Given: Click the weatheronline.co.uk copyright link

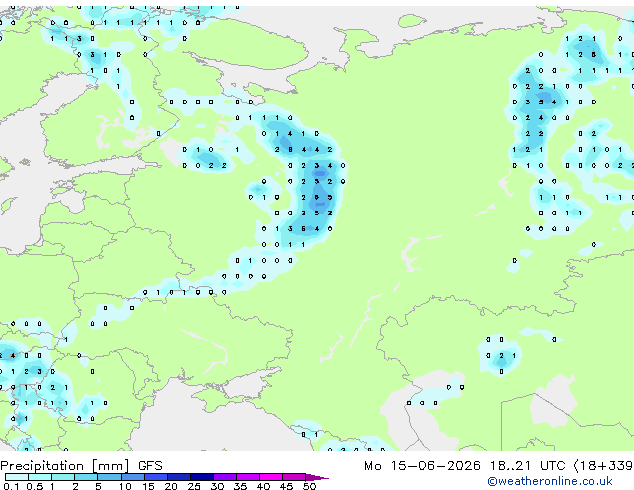Looking at the screenshot, I should pyautogui.click(x=550, y=481).
